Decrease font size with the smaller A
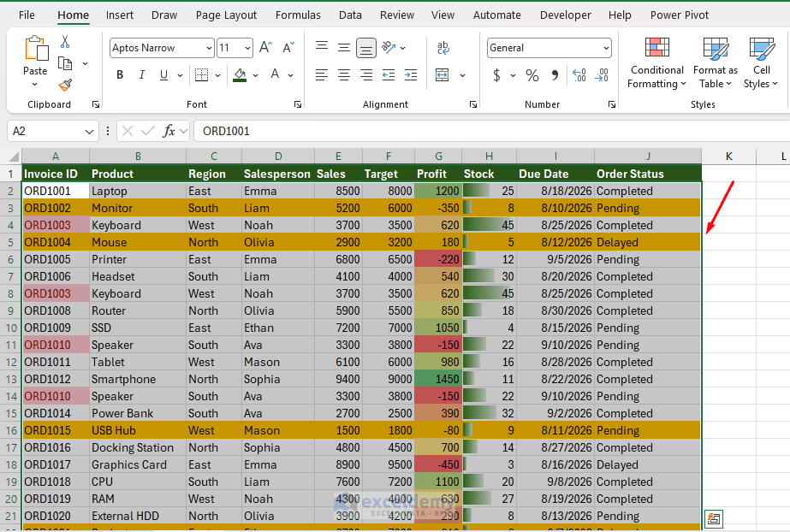Image resolution: width=790 pixels, height=532 pixels. (288, 48)
